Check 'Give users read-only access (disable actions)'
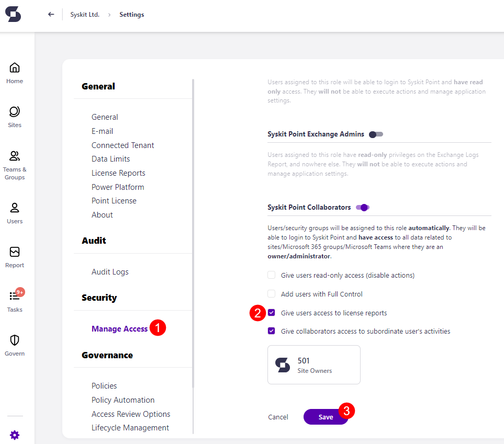Image resolution: width=504 pixels, height=444 pixels. pos(271,275)
